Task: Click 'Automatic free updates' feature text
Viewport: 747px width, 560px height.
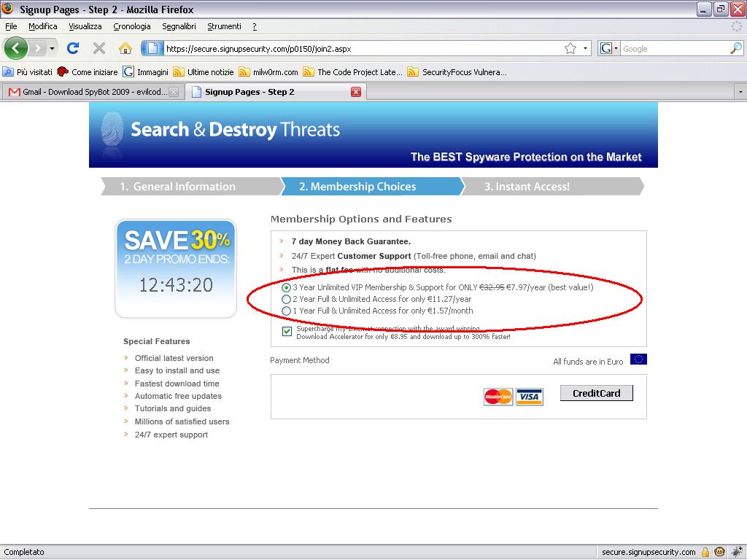Action: coord(178,396)
